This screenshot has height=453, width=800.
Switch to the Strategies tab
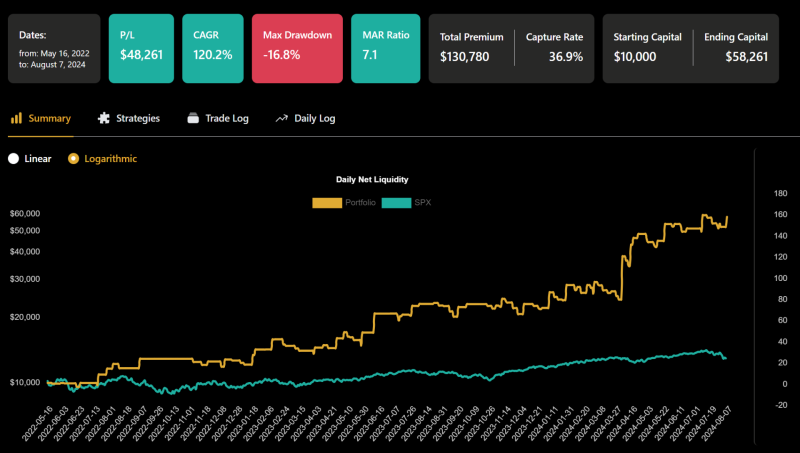pos(137,118)
